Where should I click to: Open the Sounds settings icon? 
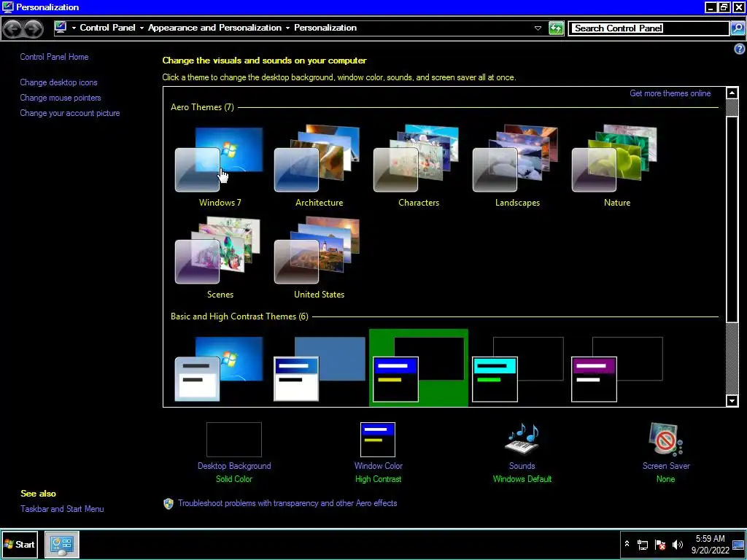[522, 439]
